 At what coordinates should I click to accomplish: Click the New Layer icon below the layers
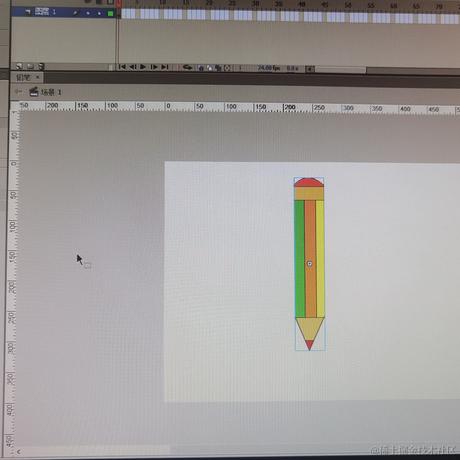(x=19, y=67)
